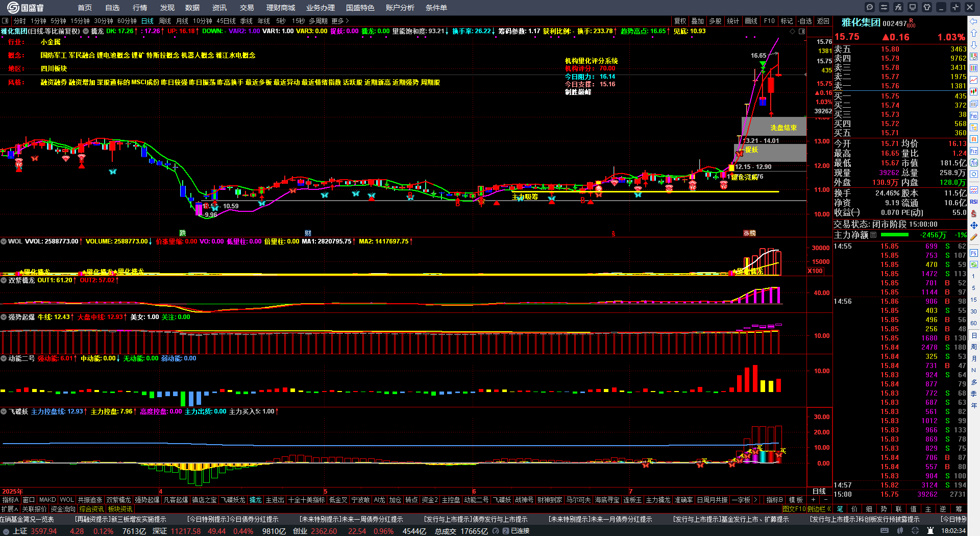The width and height of the screenshot is (980, 536).
Task: Click the 返回 back button
Action: pyautogui.click(x=823, y=21)
